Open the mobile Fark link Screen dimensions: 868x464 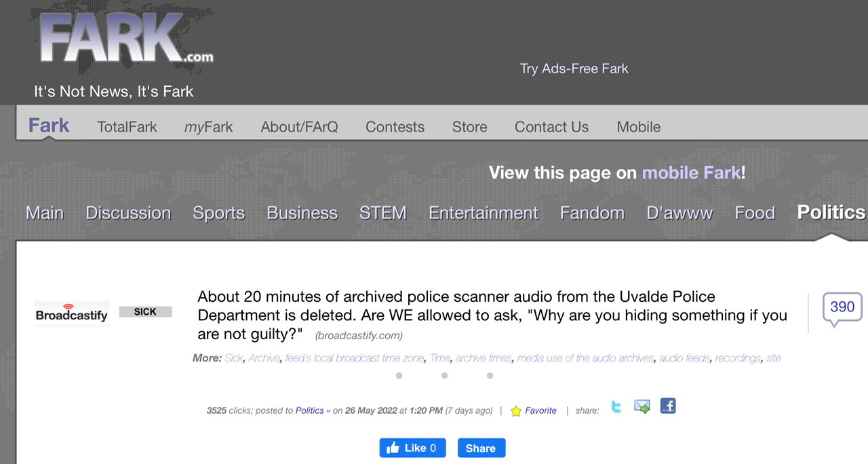(x=692, y=172)
